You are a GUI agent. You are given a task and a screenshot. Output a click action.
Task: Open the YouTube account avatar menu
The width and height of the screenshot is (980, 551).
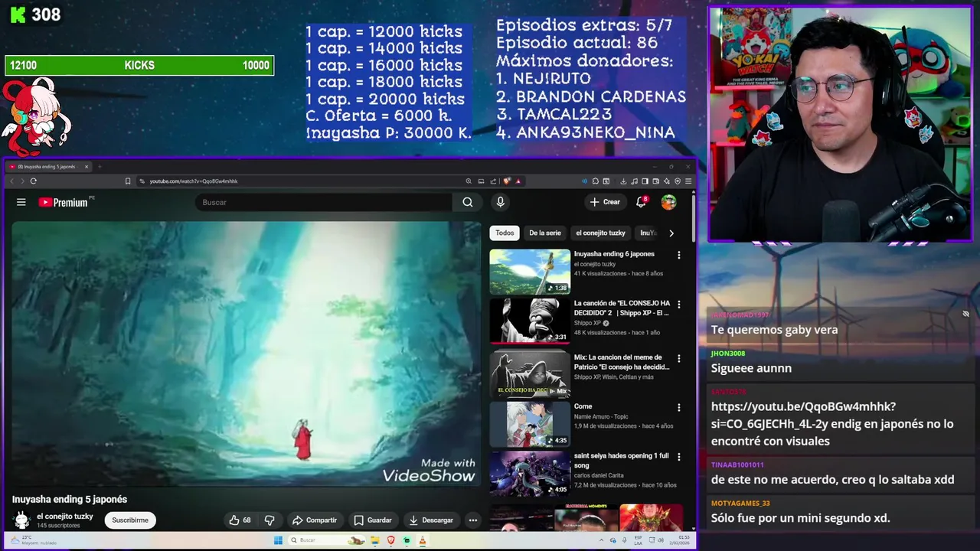click(668, 202)
